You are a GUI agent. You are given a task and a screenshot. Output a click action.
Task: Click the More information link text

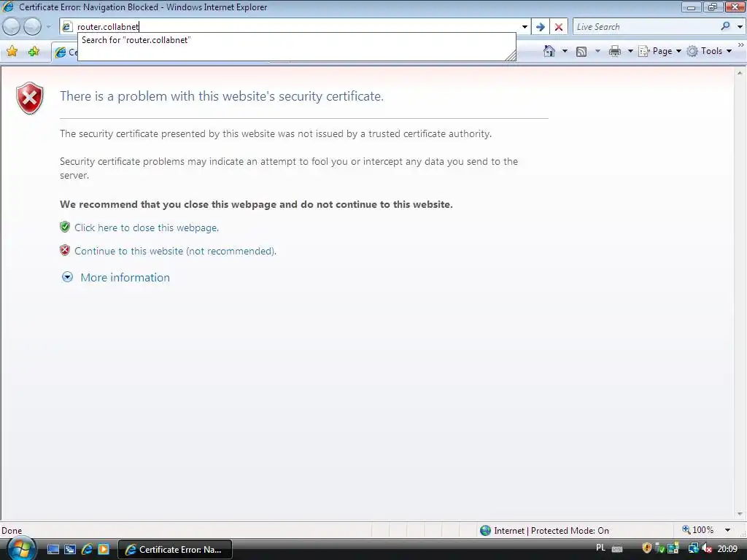(x=125, y=278)
